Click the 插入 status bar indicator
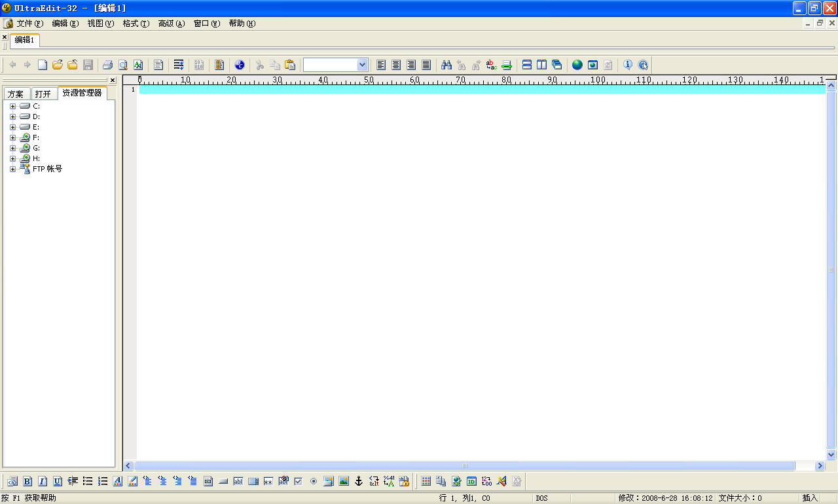 click(x=811, y=498)
